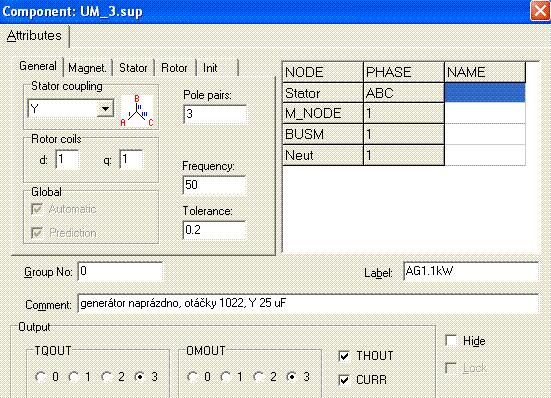Click the Label field AG1.1kW
The height and width of the screenshot is (398, 551).
[x=471, y=272]
